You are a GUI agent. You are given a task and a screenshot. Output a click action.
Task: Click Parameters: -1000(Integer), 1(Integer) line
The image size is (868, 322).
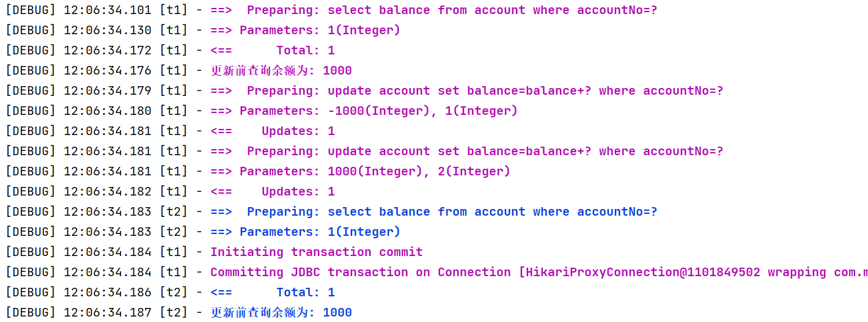point(261,111)
